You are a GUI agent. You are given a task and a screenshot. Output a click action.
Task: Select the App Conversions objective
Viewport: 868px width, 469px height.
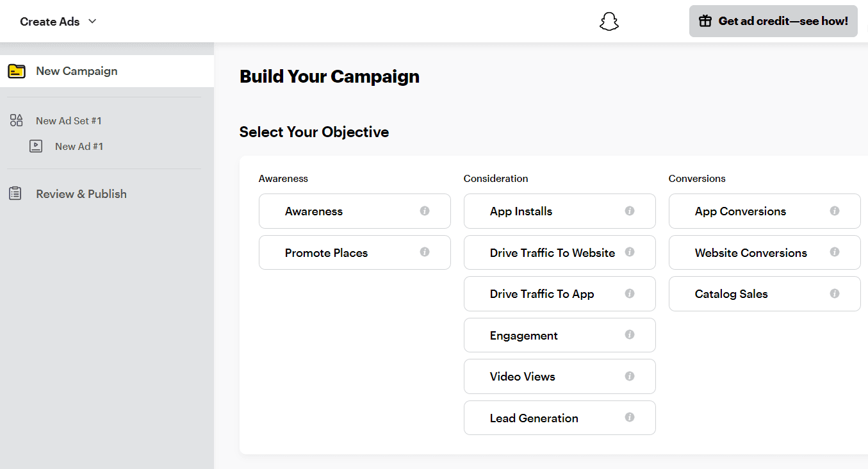[x=749, y=211]
